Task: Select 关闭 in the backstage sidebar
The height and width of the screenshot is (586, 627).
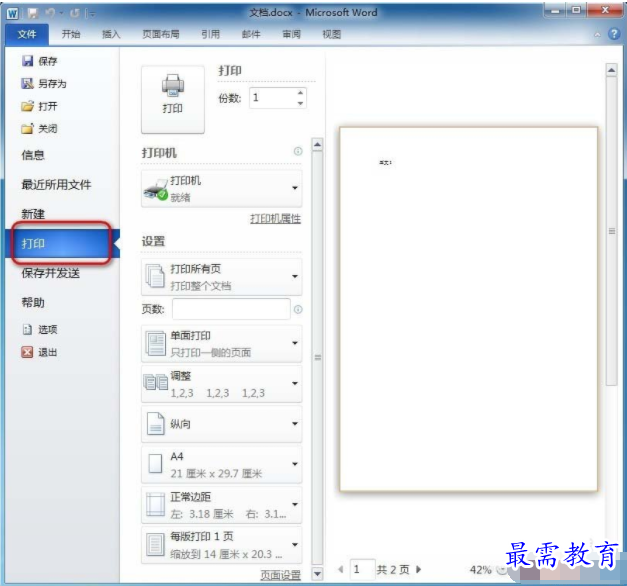Action: [x=40, y=128]
